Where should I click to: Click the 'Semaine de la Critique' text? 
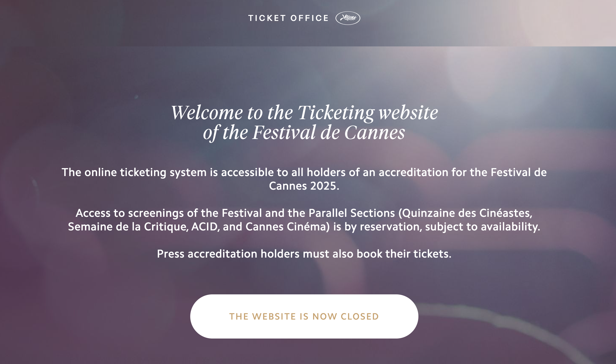click(x=127, y=227)
